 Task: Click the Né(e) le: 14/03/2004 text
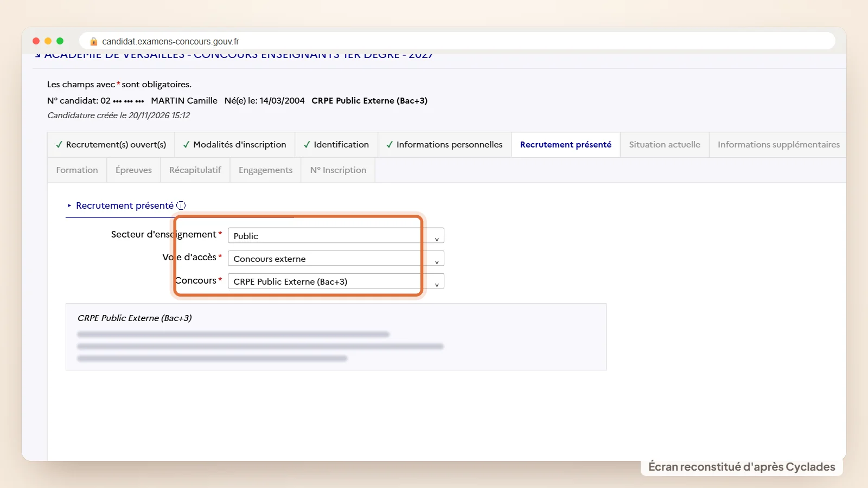[265, 101]
